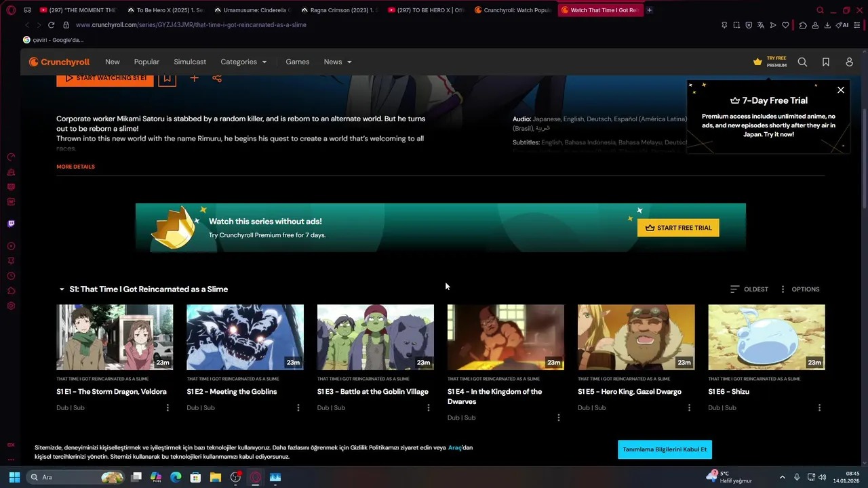This screenshot has width=868, height=488.
Task: Open the account profile icon
Action: pos(849,62)
